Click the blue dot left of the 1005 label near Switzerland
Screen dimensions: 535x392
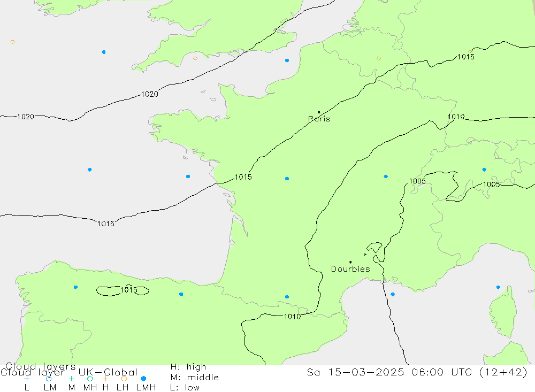(386, 176)
